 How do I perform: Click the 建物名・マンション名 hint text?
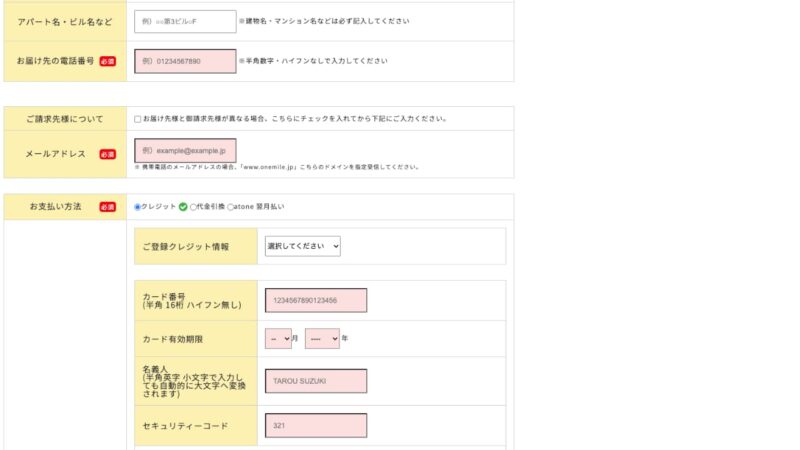tap(324, 21)
